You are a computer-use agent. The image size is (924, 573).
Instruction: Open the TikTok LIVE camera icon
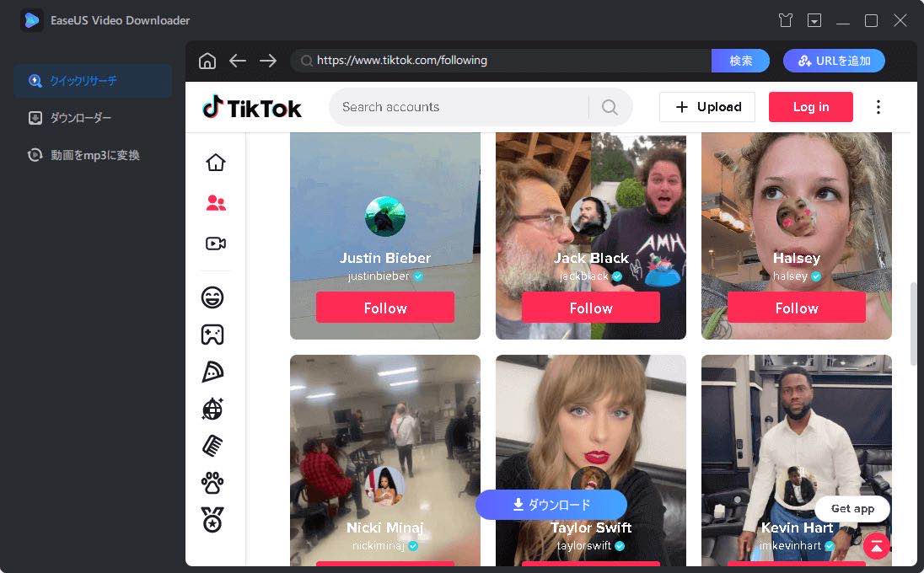pyautogui.click(x=216, y=244)
